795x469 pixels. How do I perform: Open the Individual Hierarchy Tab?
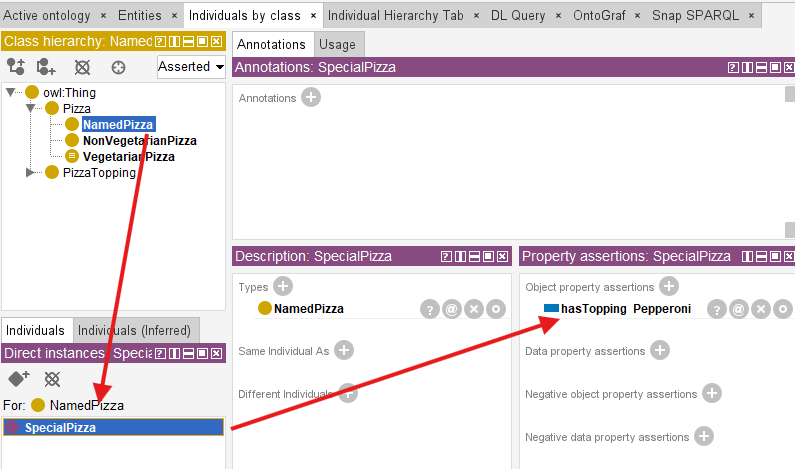coord(396,16)
